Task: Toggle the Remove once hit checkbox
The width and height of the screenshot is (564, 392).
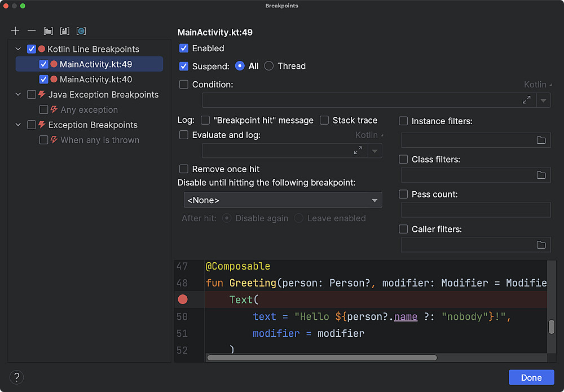Action: tap(184, 169)
